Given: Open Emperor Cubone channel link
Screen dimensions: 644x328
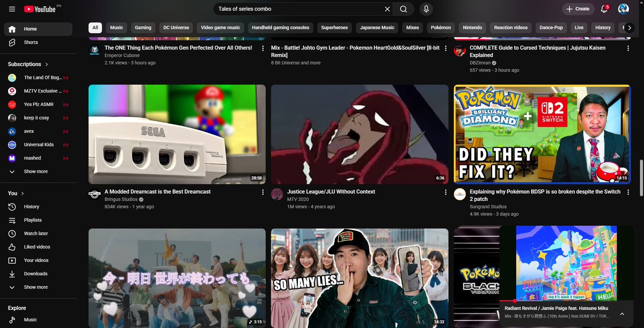Looking at the screenshot, I should pos(122,55).
